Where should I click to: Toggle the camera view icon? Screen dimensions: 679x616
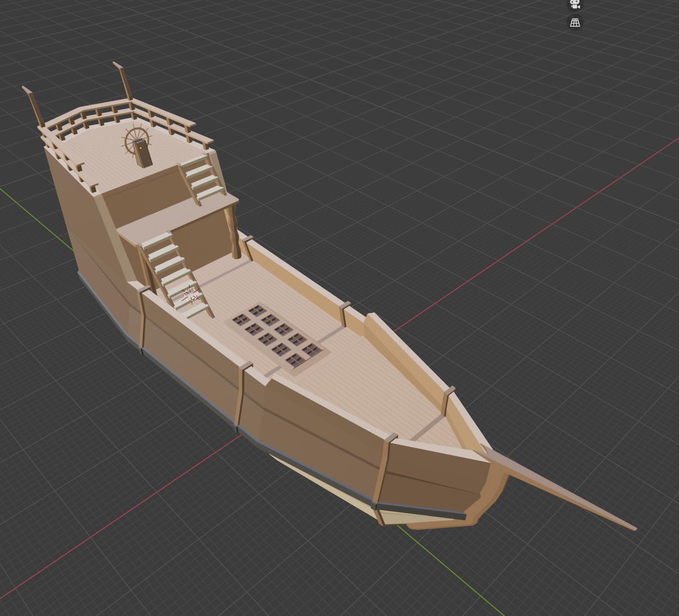(x=575, y=4)
